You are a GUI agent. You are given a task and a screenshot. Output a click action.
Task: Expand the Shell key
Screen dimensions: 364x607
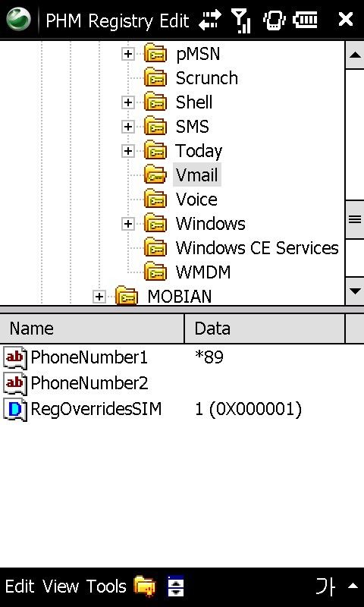127,102
